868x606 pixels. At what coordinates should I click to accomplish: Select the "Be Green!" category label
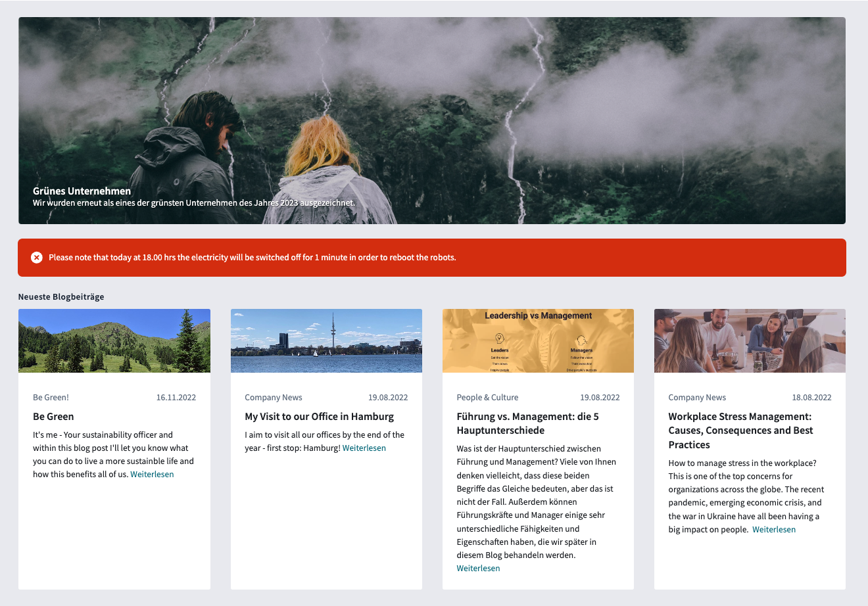51,397
